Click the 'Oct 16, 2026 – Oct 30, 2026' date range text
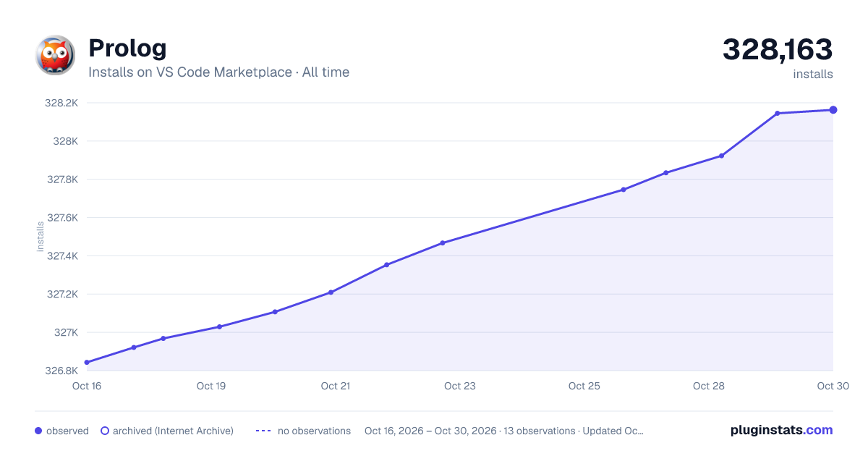868x456 pixels. point(430,431)
